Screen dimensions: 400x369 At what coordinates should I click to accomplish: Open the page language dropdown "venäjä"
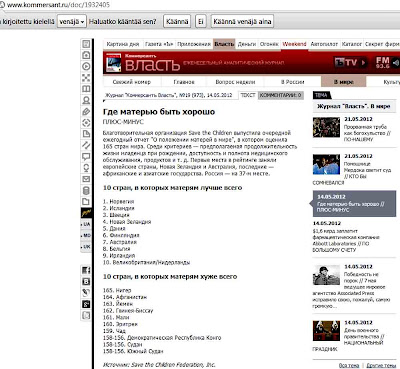click(x=72, y=22)
